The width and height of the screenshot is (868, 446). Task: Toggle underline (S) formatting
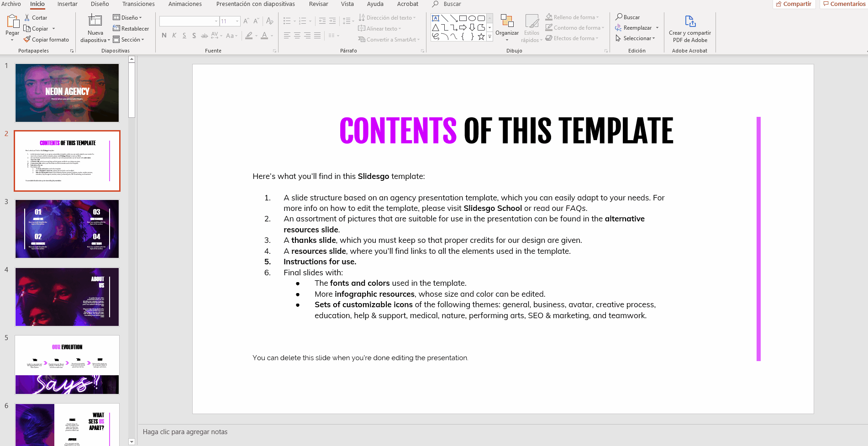coord(184,36)
